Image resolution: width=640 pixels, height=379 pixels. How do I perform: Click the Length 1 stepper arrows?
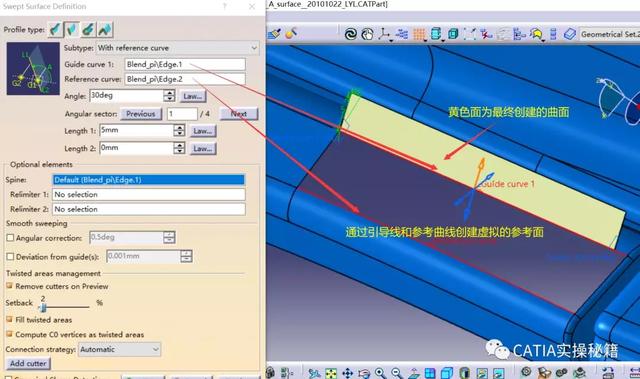(179, 131)
